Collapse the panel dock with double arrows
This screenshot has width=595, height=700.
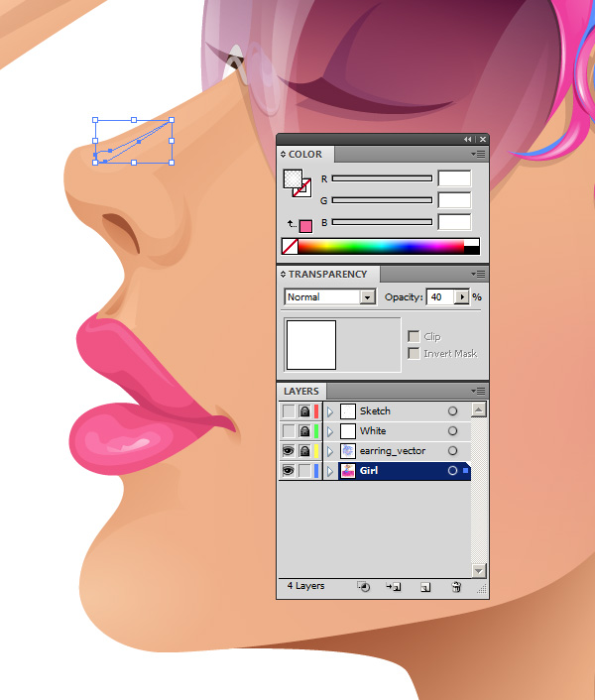click(x=467, y=139)
